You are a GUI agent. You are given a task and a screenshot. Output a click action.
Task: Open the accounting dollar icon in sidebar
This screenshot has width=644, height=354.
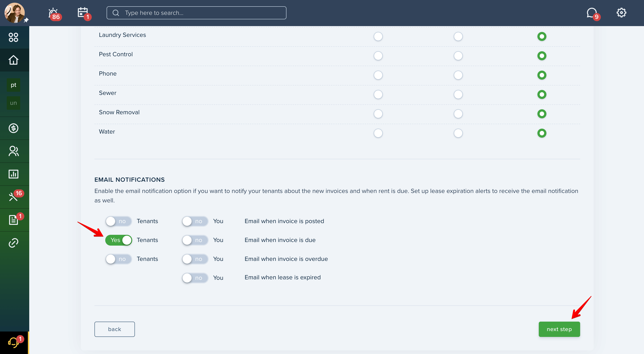[x=13, y=128]
